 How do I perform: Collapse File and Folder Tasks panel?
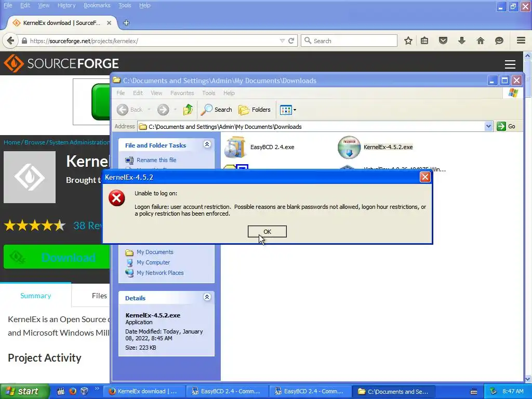coord(207,144)
